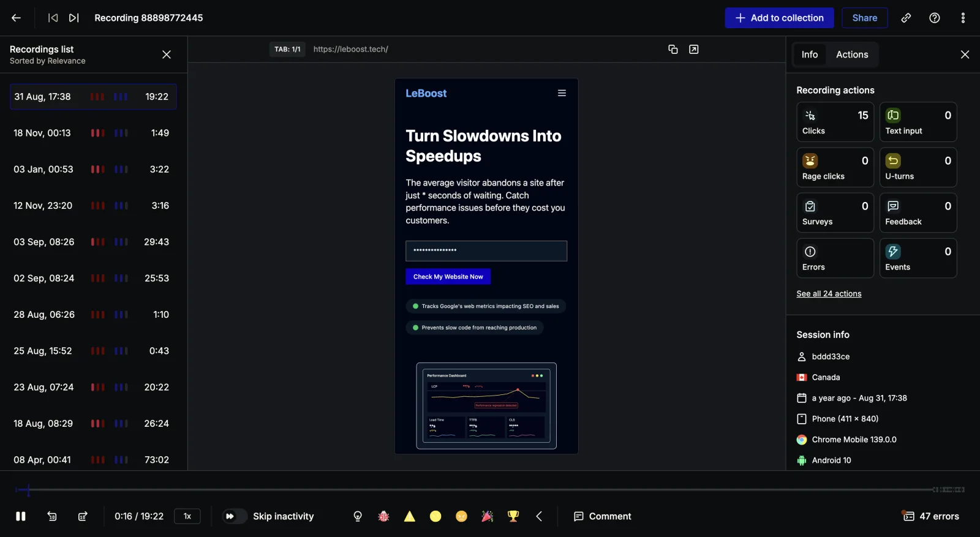980x537 pixels.
Task: Open the 23 Aug, 07:24 recording
Action: 93,387
